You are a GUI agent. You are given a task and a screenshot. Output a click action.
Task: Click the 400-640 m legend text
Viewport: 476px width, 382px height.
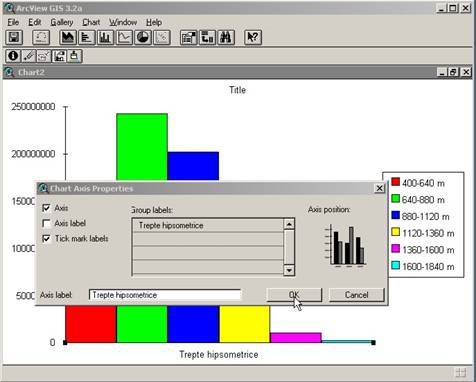(x=423, y=183)
